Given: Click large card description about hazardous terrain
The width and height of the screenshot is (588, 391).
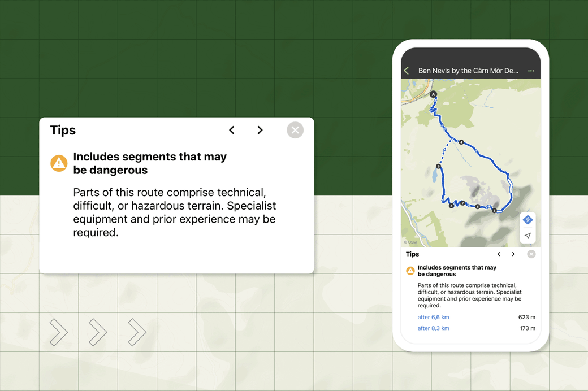Looking at the screenshot, I should [174, 212].
